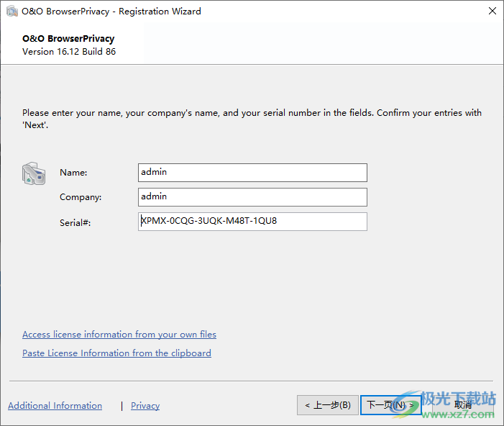Paste License Information from the clipboard
The width and height of the screenshot is (504, 426).
click(x=116, y=353)
